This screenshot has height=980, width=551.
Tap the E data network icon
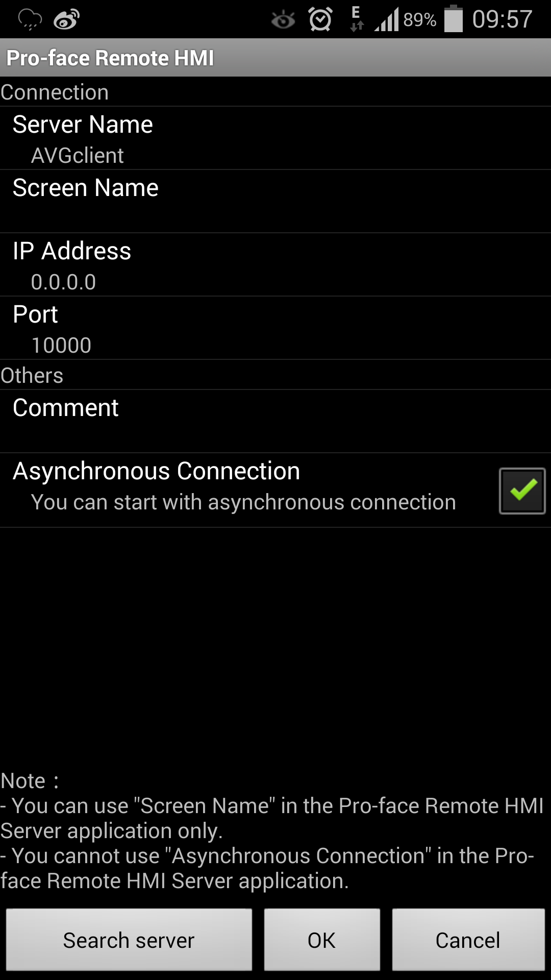coord(356,19)
